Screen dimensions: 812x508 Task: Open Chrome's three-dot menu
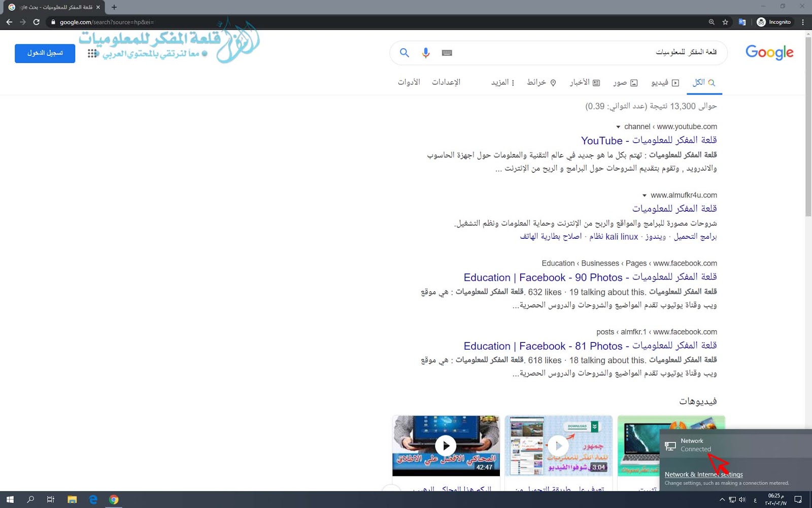tap(803, 22)
